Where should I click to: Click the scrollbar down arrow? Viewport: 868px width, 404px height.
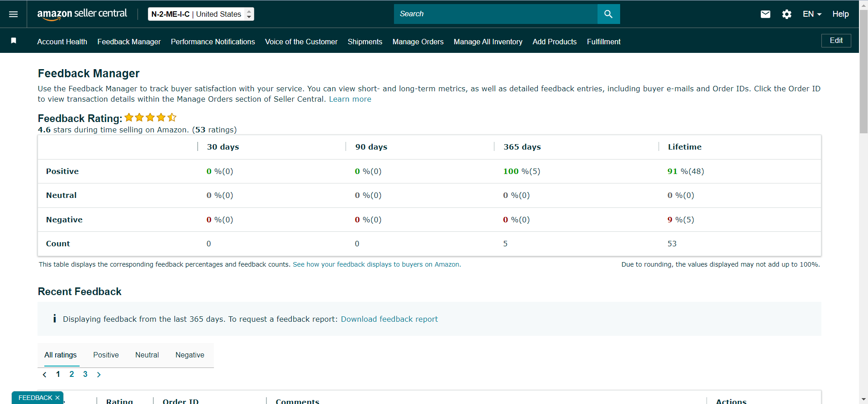(863, 400)
